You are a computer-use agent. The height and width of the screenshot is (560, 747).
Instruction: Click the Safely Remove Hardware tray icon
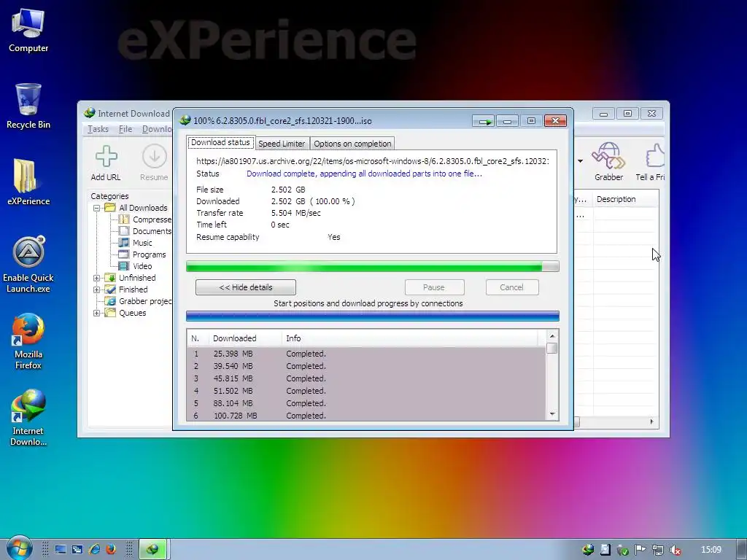623,550
